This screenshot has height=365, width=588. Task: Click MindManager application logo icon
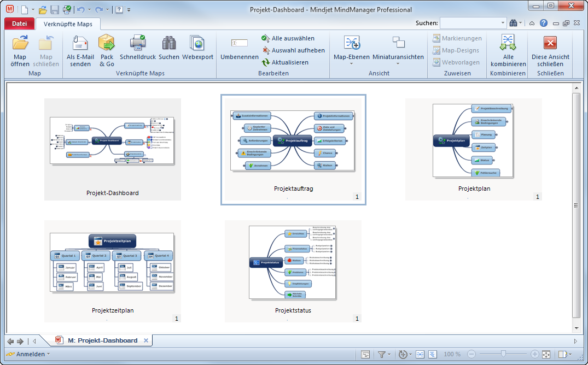(x=10, y=9)
